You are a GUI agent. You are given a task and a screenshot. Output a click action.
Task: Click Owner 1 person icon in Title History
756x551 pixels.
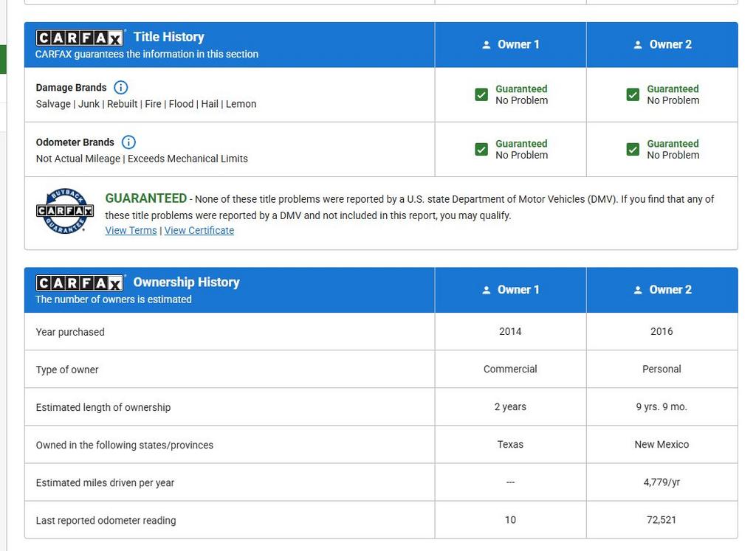486,45
